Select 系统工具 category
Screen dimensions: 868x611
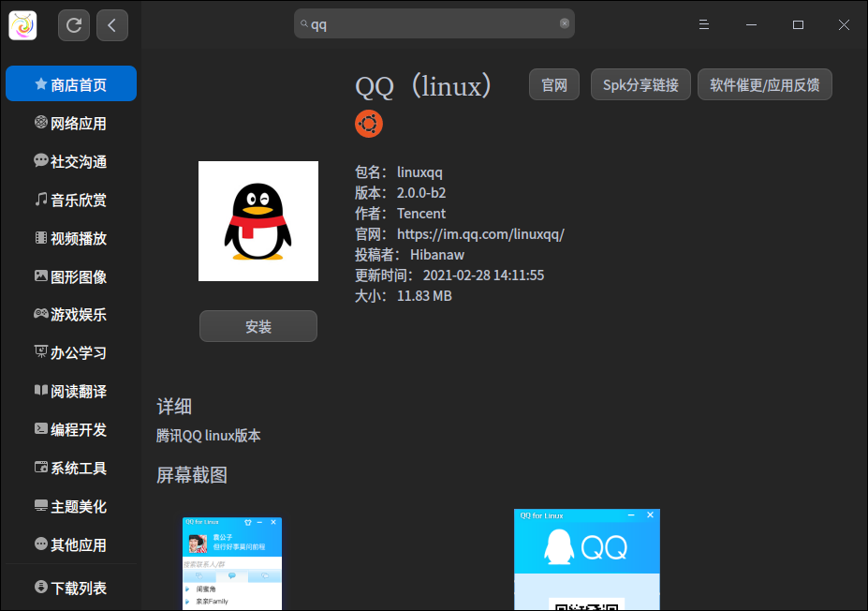(x=71, y=468)
